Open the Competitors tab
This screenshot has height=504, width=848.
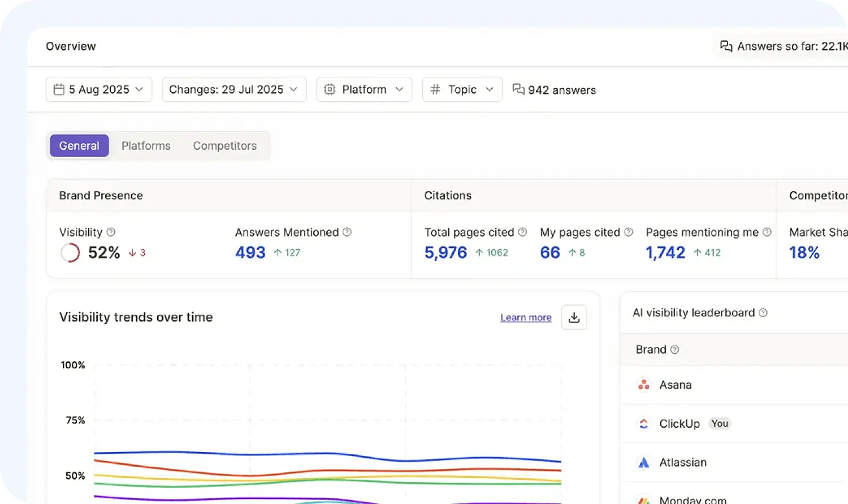point(224,145)
